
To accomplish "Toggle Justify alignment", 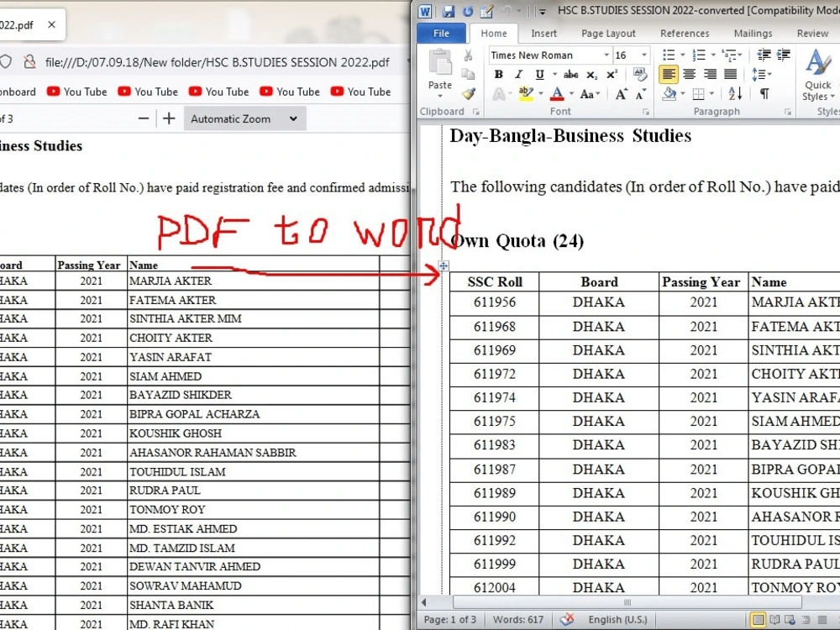I will click(x=730, y=74).
